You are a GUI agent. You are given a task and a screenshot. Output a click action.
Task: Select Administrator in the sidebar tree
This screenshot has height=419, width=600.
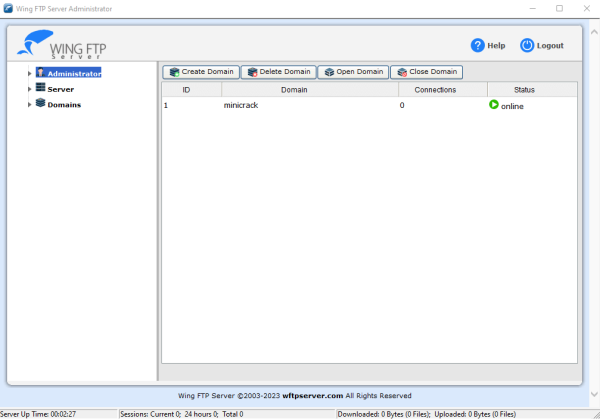pyautogui.click(x=74, y=73)
